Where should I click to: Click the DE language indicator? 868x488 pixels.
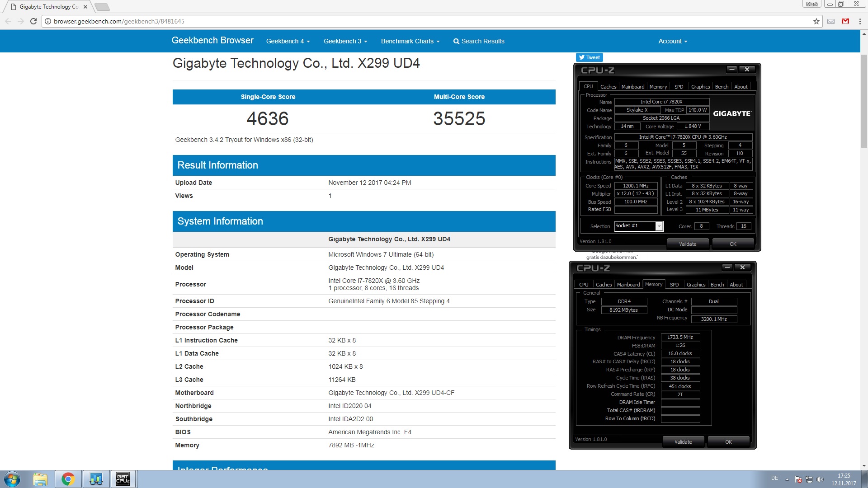pyautogui.click(x=774, y=478)
